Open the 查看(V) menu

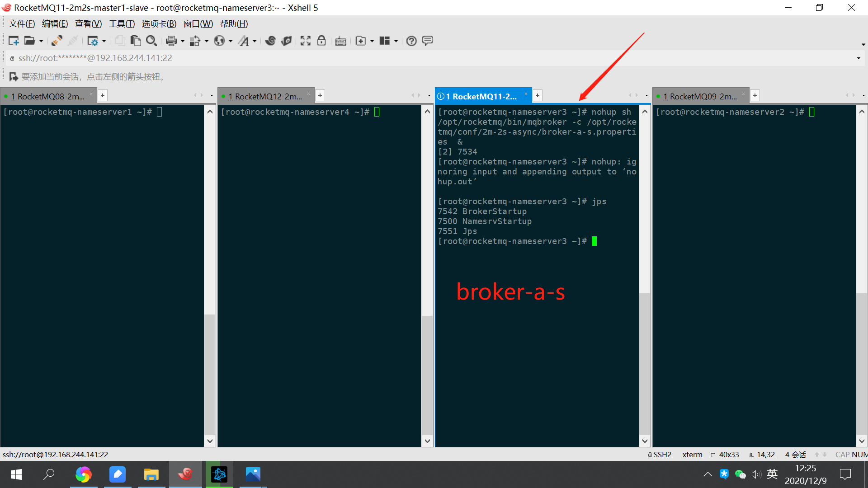pos(88,24)
